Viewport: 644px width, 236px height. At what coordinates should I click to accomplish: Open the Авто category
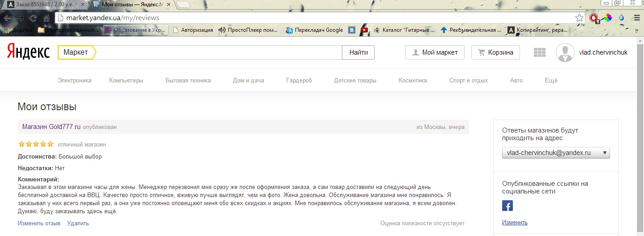tap(516, 81)
